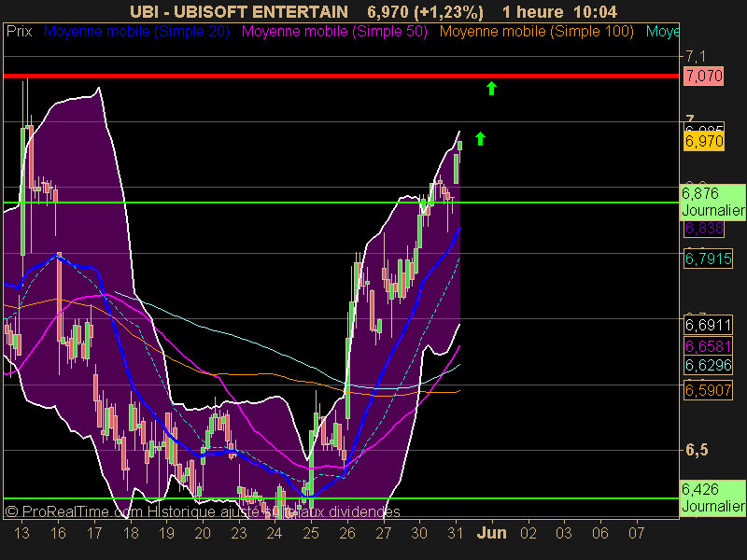The width and height of the screenshot is (747, 560).
Task: Click the red horizontal resistance line
Action: click(341, 76)
